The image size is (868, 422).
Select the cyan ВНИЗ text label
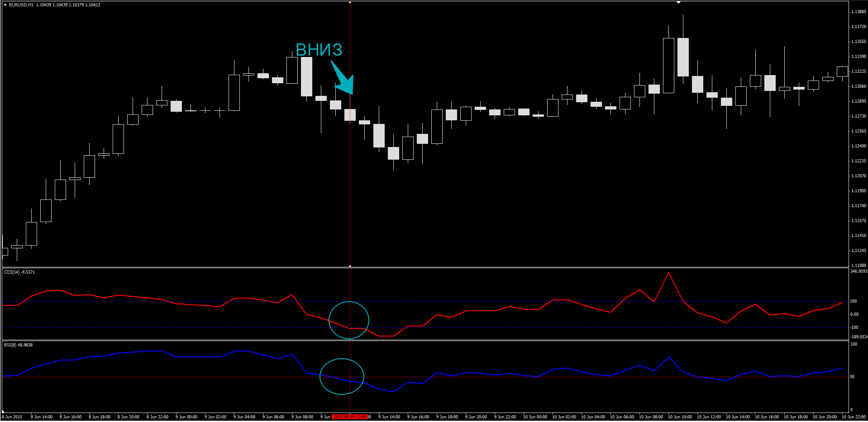pyautogui.click(x=319, y=50)
